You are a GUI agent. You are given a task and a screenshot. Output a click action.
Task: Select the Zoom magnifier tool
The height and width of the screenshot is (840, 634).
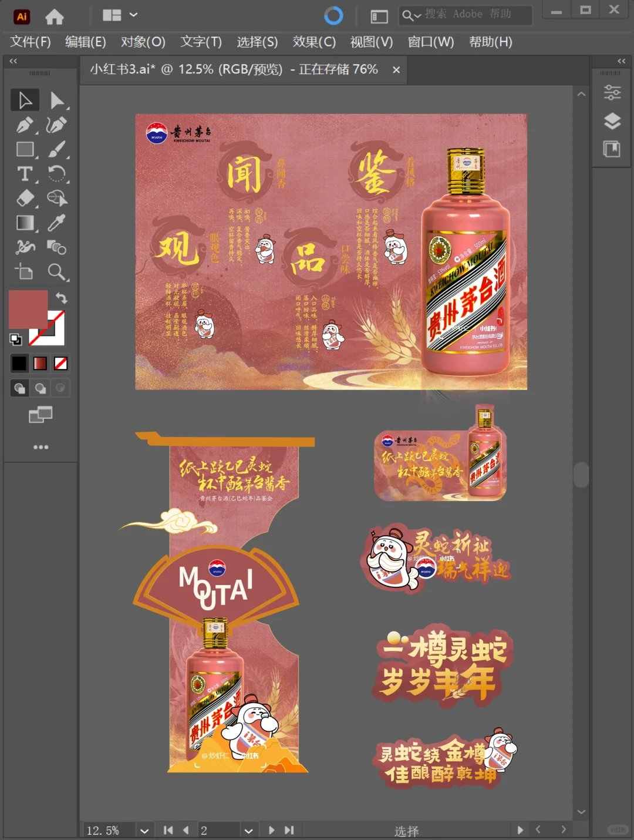point(57,272)
